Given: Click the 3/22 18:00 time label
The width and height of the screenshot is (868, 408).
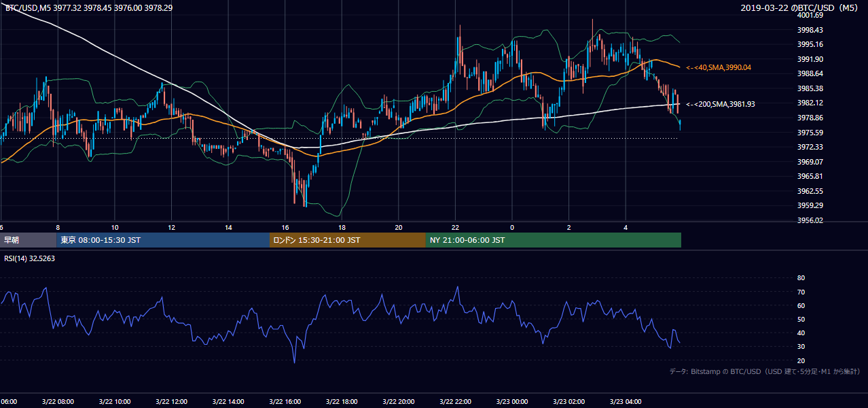Looking at the screenshot, I should pos(342,402).
